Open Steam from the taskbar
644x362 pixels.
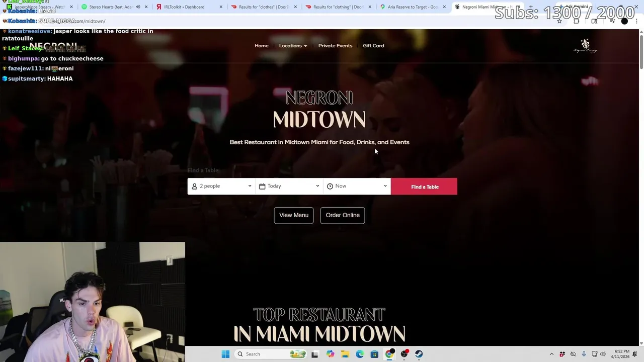pyautogui.click(x=419, y=354)
